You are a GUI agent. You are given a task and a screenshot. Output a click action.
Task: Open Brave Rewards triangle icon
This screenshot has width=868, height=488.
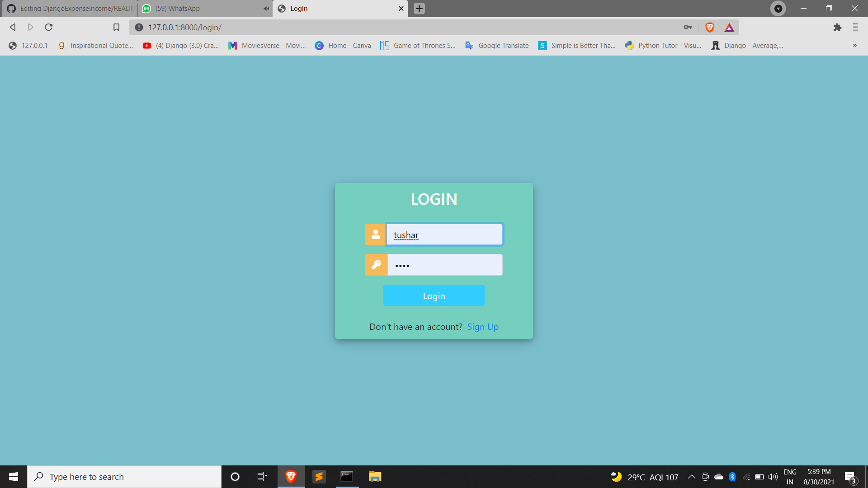[729, 27]
